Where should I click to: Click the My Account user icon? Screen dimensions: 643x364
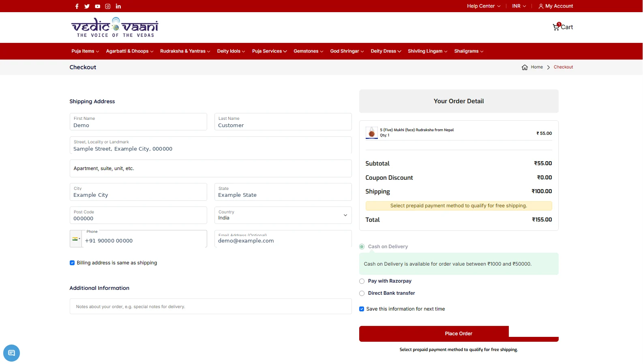tap(541, 6)
